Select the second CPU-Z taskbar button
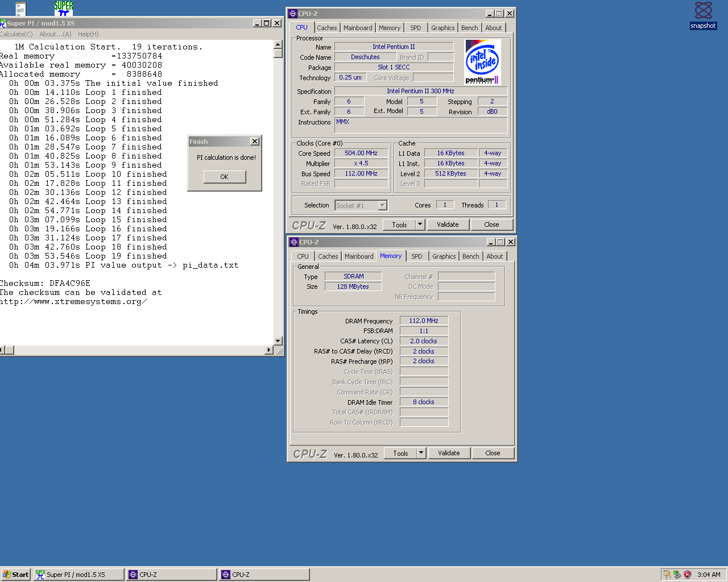The image size is (728, 582). pos(264,575)
